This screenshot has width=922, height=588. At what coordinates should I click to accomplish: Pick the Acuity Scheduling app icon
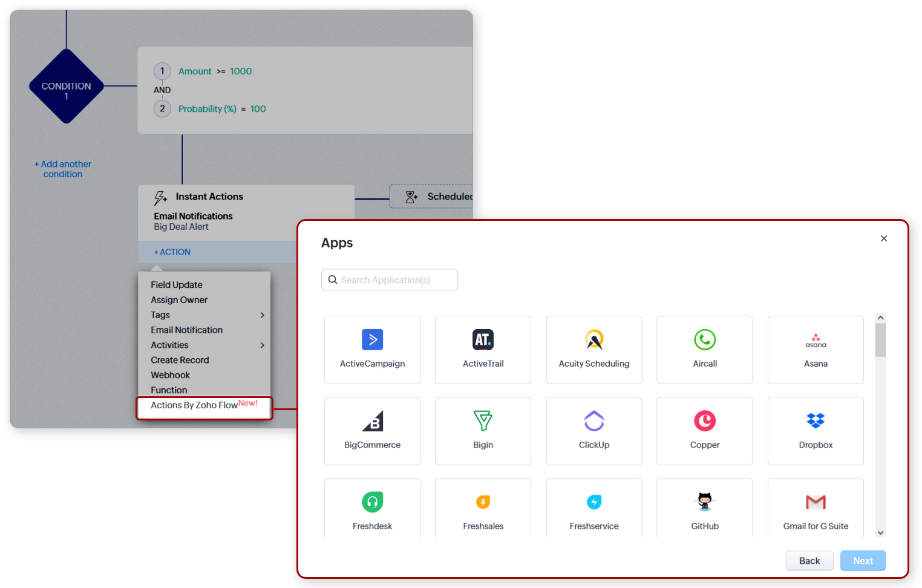click(593, 340)
